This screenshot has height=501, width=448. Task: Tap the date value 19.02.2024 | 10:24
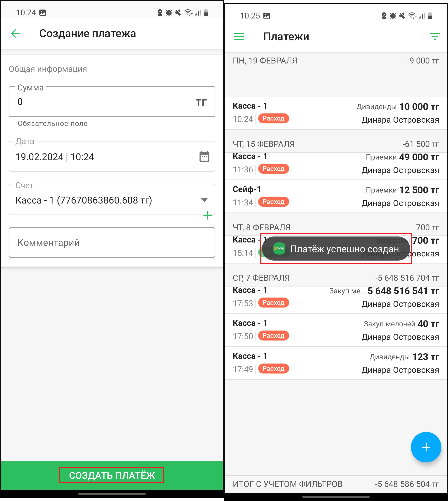pyautogui.click(x=55, y=157)
